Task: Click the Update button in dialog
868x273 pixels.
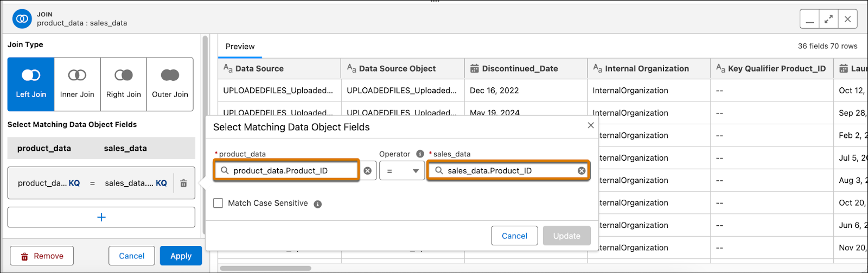Action: [x=567, y=236]
